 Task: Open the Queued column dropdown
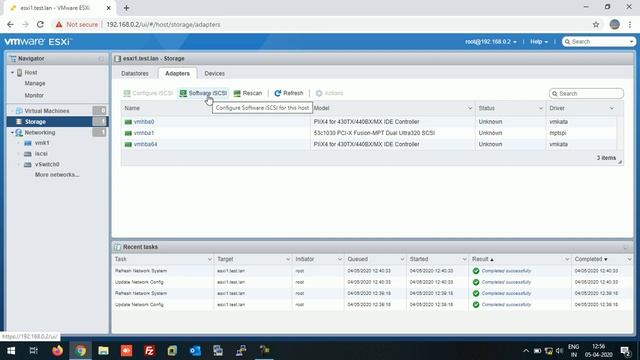(402, 259)
